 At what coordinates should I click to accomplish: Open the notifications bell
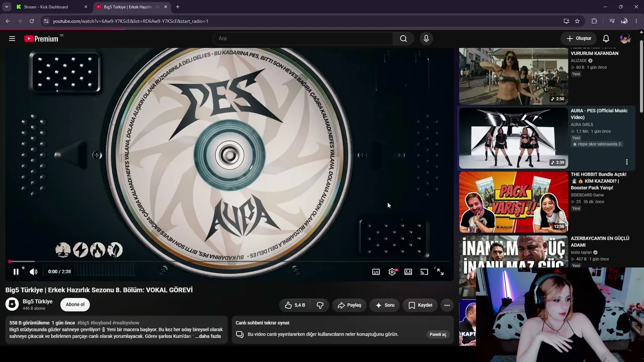606,39
